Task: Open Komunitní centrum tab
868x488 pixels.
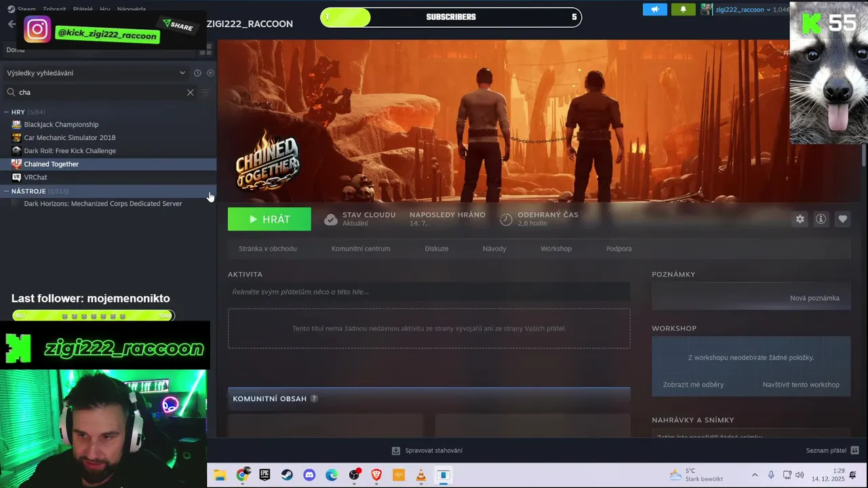Action: pyautogui.click(x=361, y=249)
